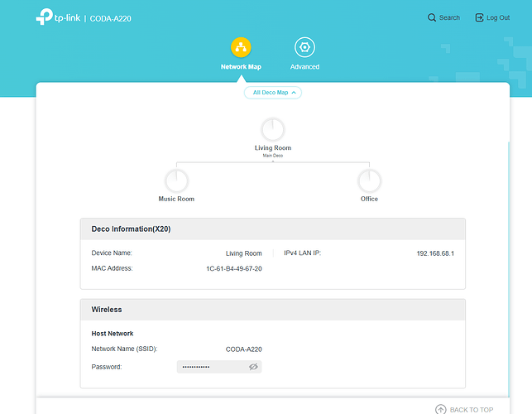The image size is (532, 414).
Task: Select the Music Room Deco icon
Action: tap(176, 181)
